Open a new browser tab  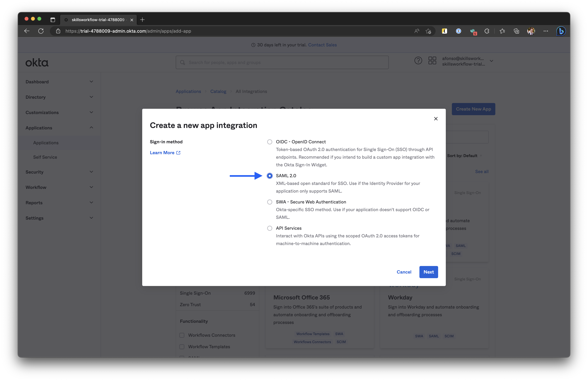(142, 20)
